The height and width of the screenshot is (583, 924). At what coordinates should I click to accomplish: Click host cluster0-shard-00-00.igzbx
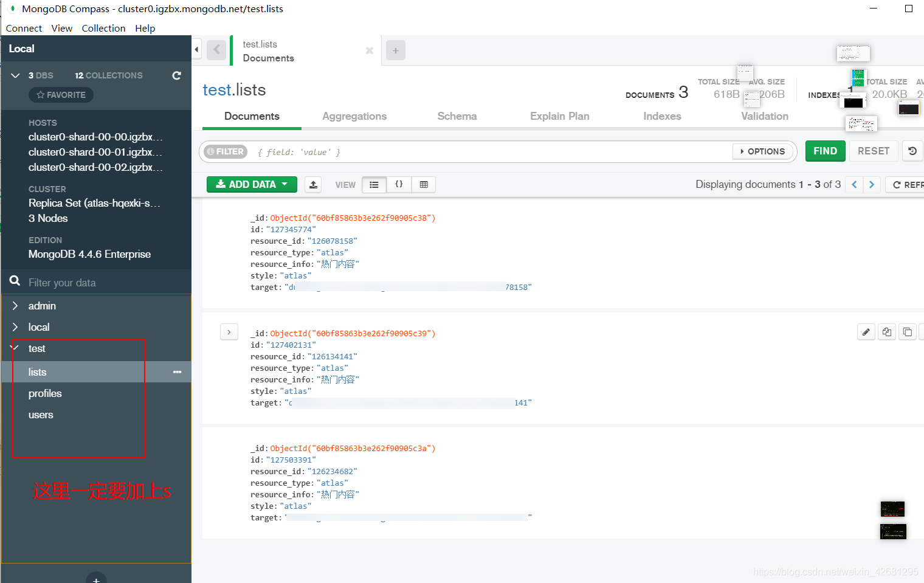(95, 137)
